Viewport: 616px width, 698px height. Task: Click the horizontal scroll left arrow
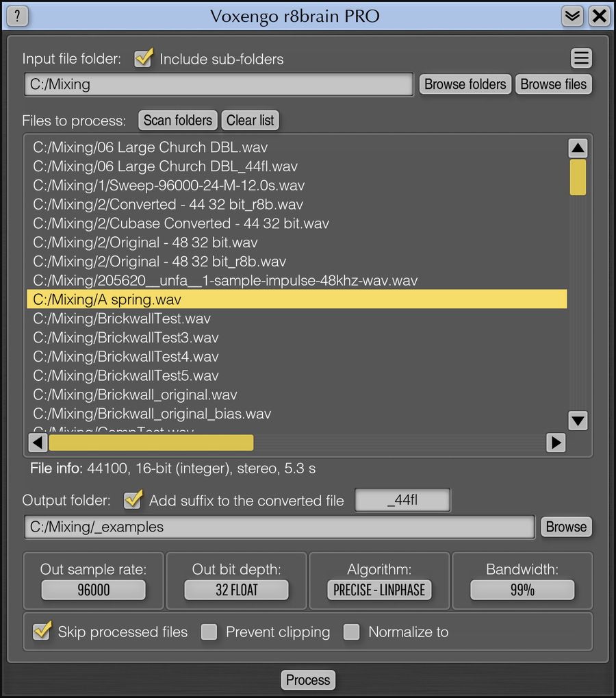click(x=38, y=443)
